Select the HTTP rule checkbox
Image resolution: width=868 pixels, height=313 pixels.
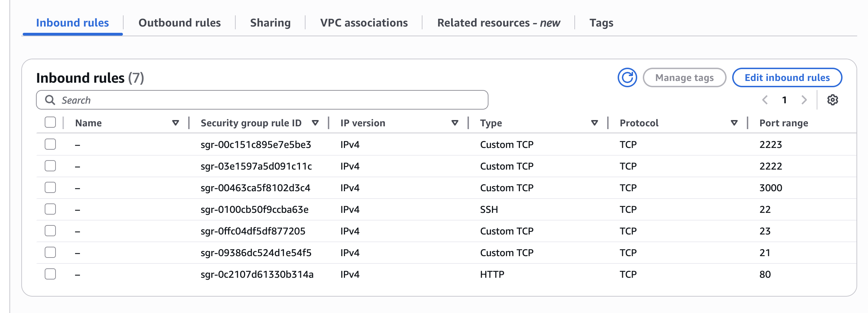pyautogui.click(x=50, y=274)
